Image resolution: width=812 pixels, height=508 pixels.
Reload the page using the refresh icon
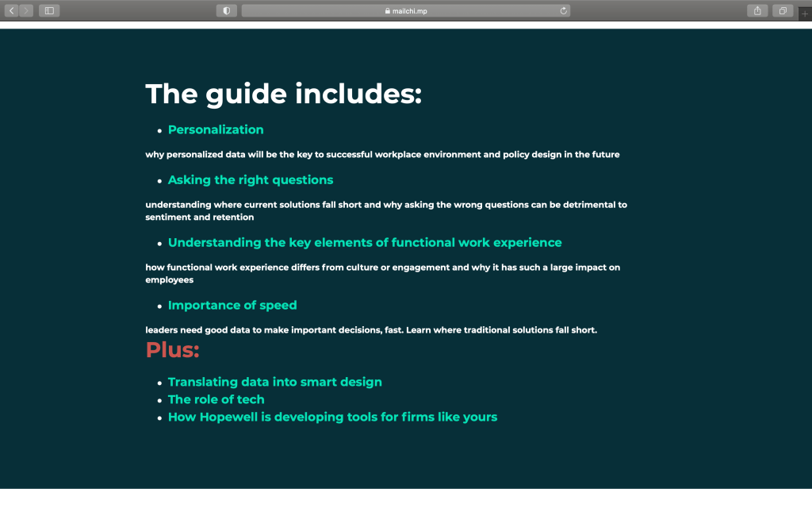tap(563, 10)
